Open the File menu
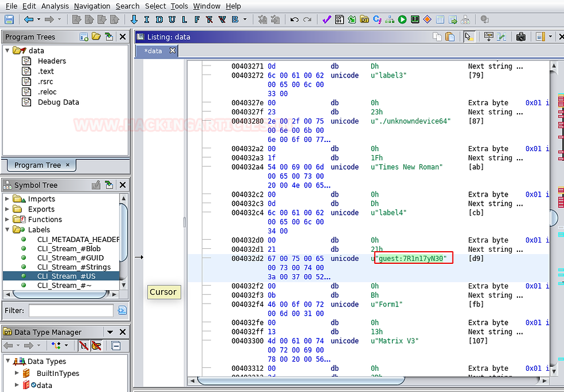The width and height of the screenshot is (564, 392). 12,6
